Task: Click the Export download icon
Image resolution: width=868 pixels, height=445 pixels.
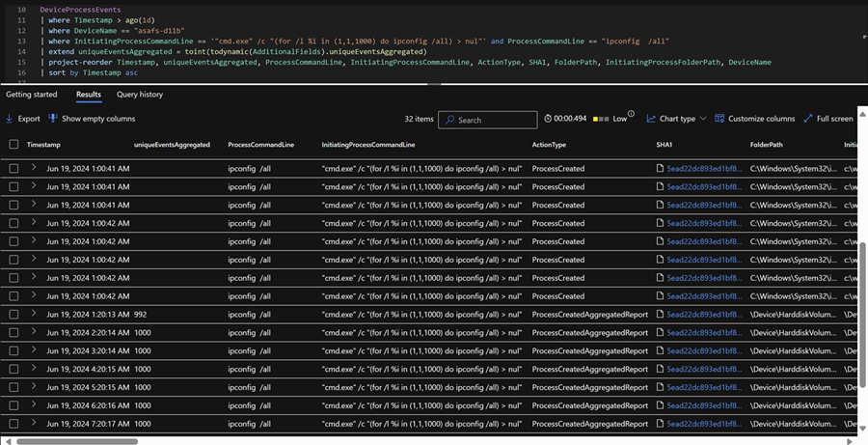Action: pos(10,119)
